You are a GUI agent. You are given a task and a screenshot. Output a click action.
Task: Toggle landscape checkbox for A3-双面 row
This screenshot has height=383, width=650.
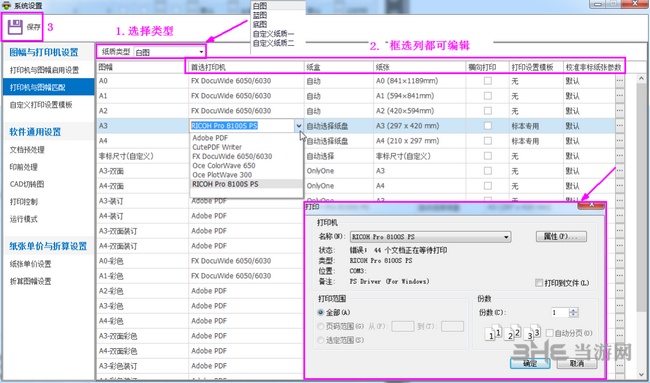point(488,171)
